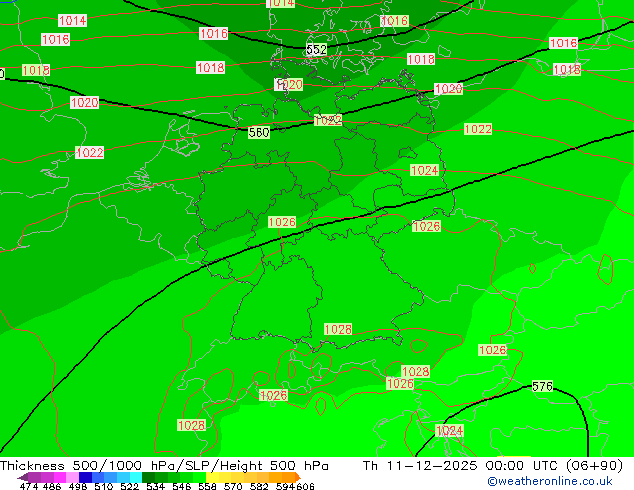Screen dimensions: 634x490
Task: Click the 558 value under the legend
Action: coord(207,486)
